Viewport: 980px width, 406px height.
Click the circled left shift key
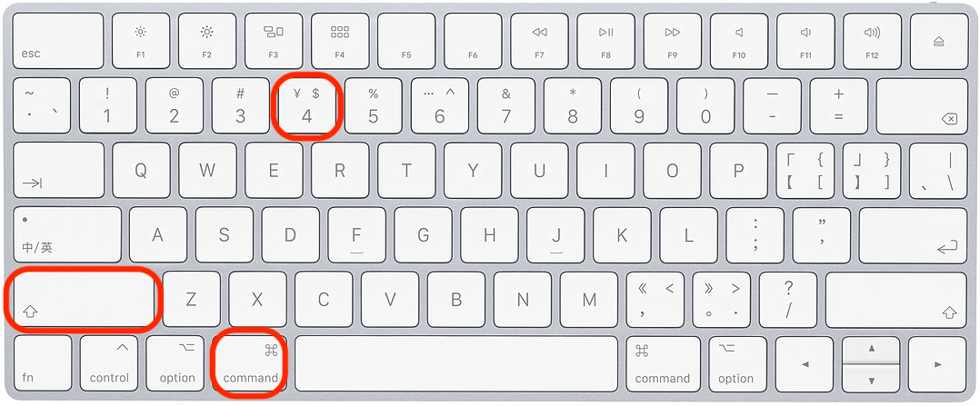click(83, 299)
